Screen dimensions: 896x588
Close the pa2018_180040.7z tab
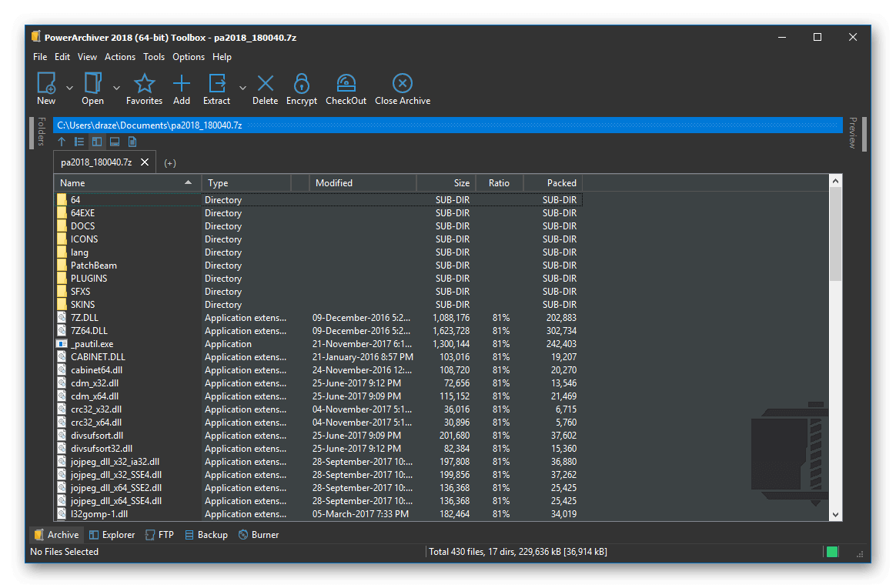(145, 162)
